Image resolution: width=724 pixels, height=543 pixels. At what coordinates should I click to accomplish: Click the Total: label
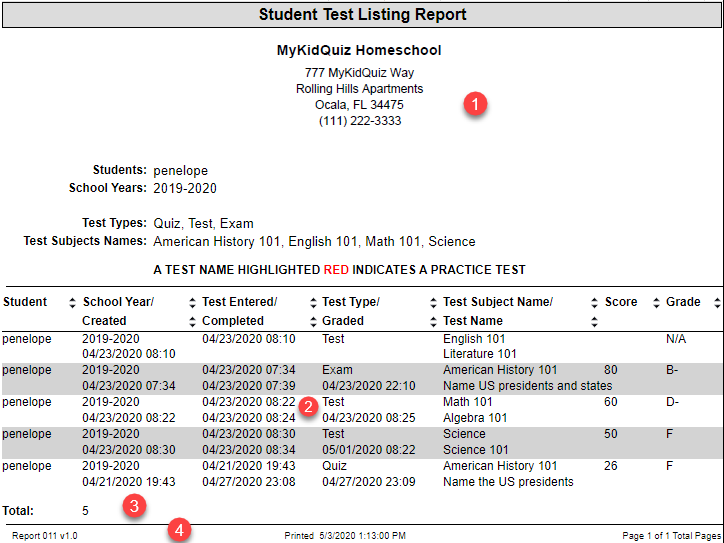18,511
